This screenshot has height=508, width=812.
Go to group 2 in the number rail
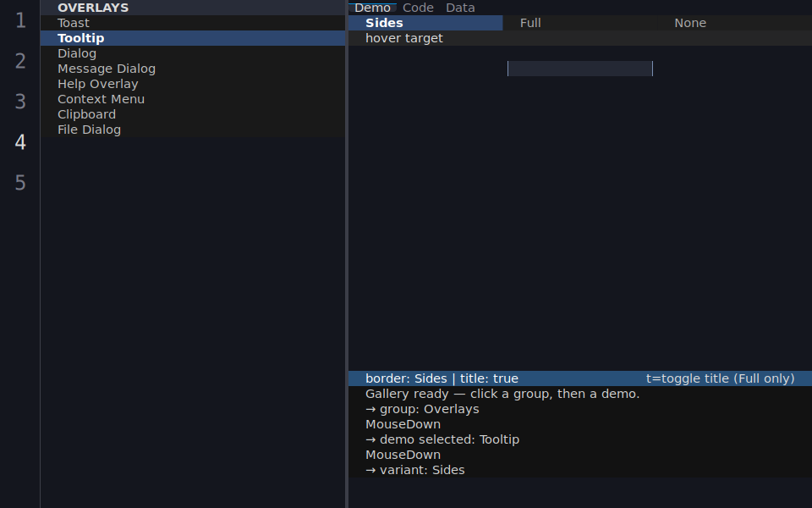20,61
